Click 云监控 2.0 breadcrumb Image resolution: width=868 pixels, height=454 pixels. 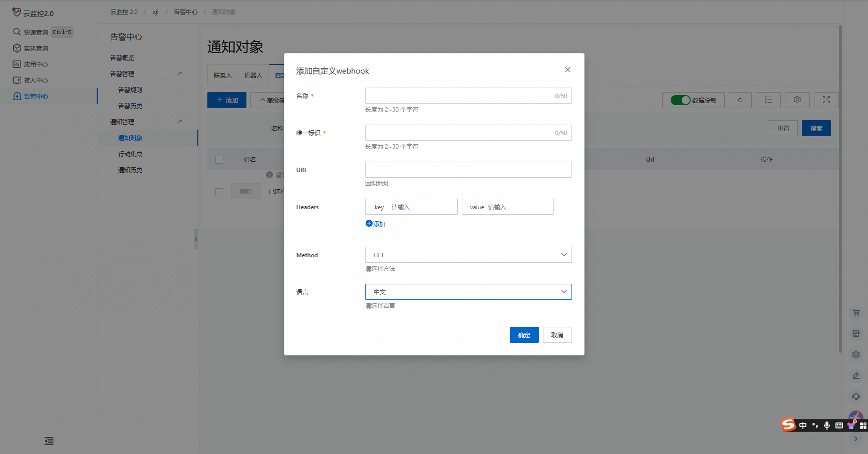pyautogui.click(x=124, y=12)
